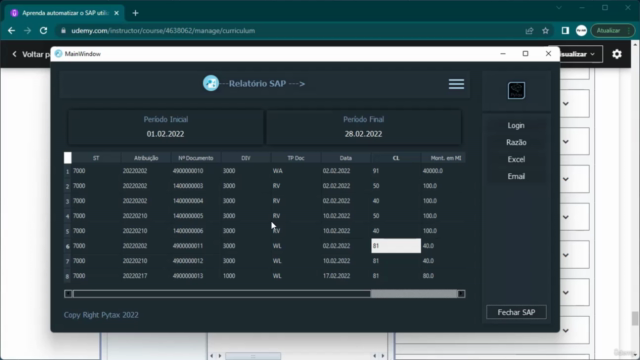Expand the fifth Udemy section chevron

566,255
